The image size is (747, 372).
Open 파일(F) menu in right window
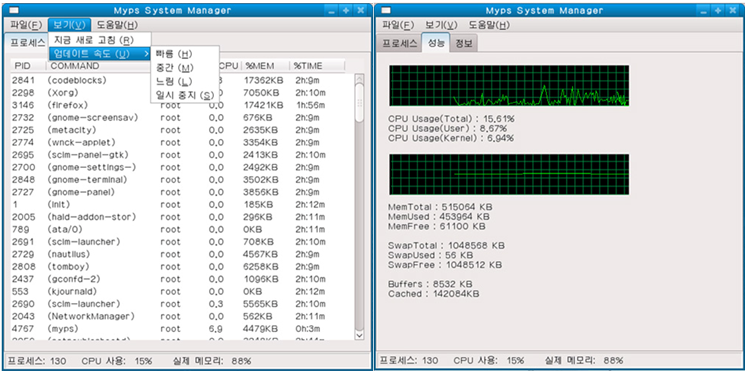tap(398, 25)
